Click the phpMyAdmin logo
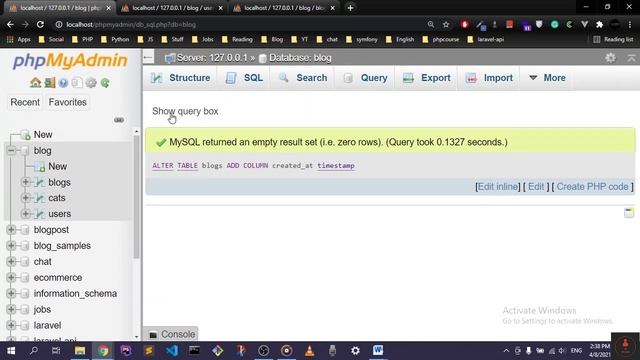This screenshot has height=360, width=640. pyautogui.click(x=70, y=60)
